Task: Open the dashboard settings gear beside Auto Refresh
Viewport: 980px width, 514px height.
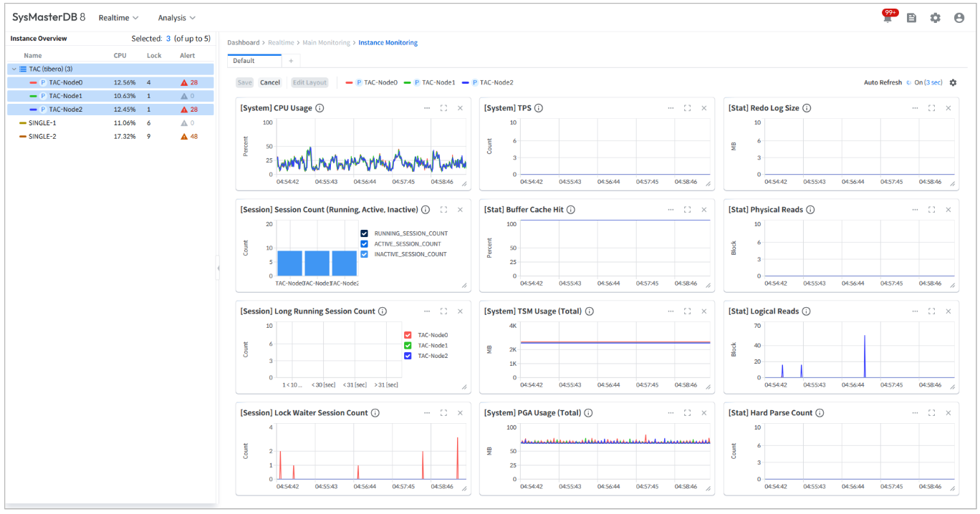Action: click(x=953, y=82)
